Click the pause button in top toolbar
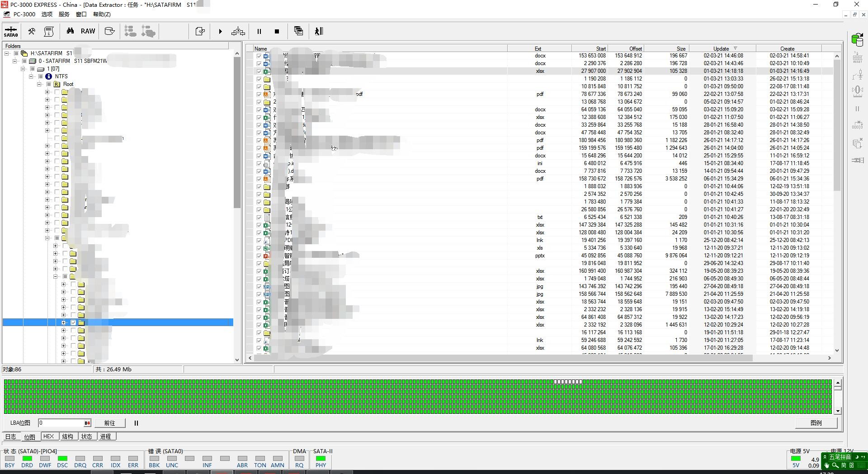This screenshot has width=868, height=474. [x=259, y=32]
